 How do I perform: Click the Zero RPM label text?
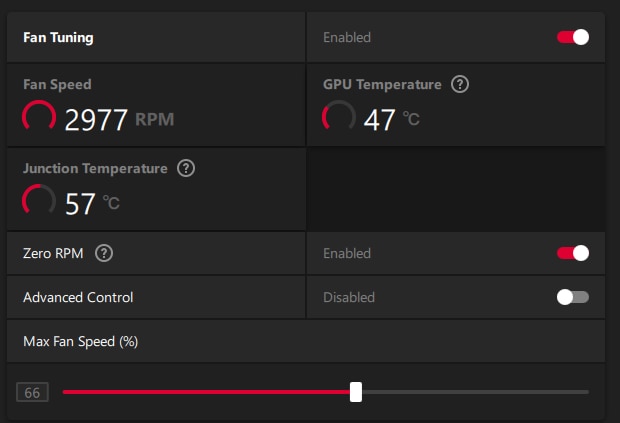coord(53,253)
